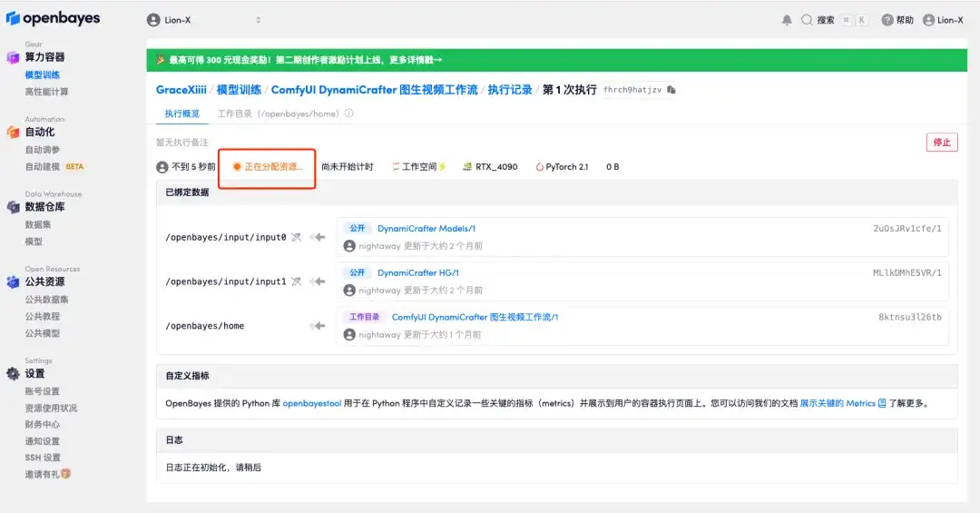
Task: Click arrow icon next to /openbayes/input/input1
Action: 318,281
